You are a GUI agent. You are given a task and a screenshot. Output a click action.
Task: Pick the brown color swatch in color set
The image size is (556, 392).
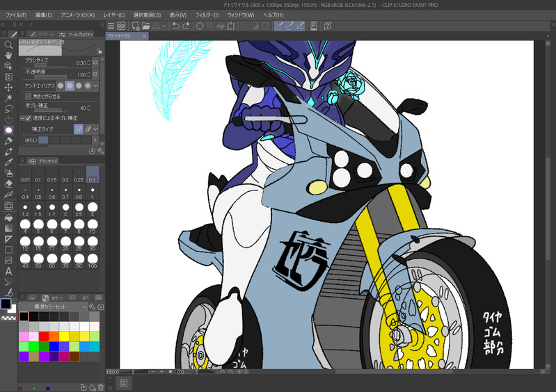(x=74, y=357)
